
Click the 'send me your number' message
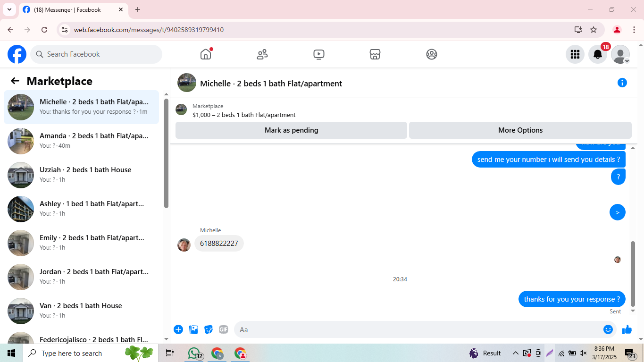[549, 160]
